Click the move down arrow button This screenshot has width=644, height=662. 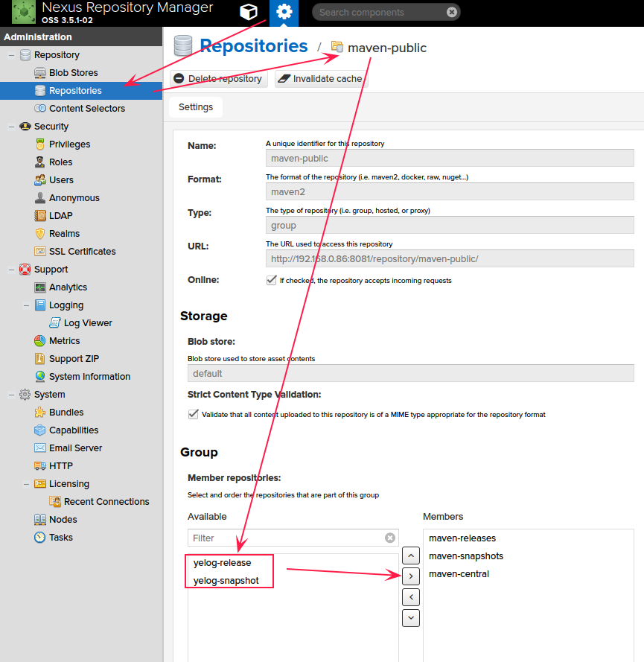pyautogui.click(x=411, y=618)
